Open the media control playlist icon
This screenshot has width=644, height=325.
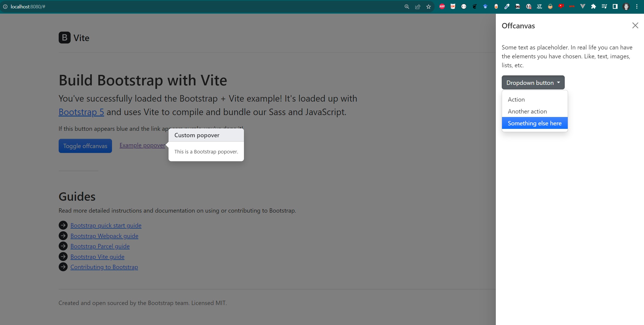604,6
